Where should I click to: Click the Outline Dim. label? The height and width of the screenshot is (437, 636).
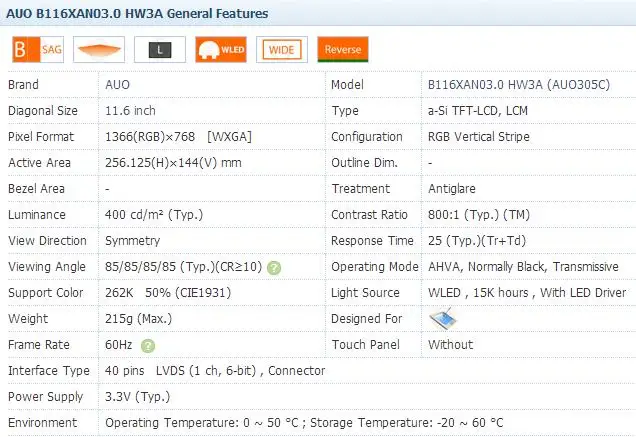[364, 163]
